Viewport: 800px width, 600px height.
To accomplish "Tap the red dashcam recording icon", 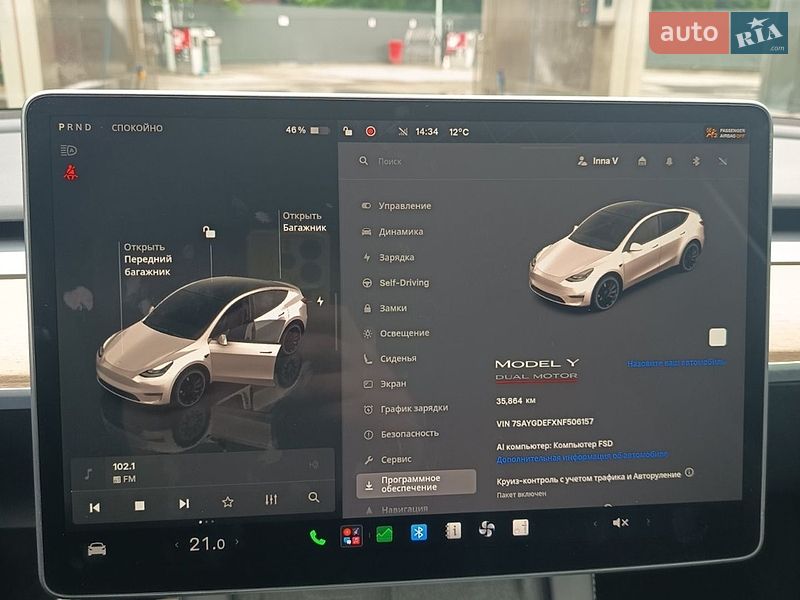I will click(x=371, y=131).
